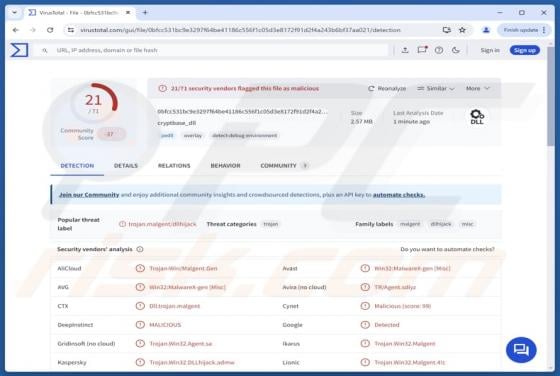Click Avast detection result text
Image resolution: width=560 pixels, height=376 pixels.
[412, 268]
